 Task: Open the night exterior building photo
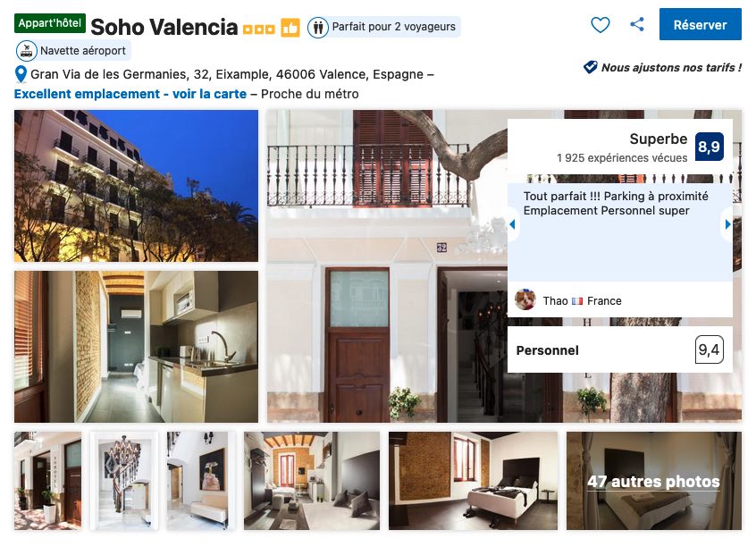tap(136, 186)
